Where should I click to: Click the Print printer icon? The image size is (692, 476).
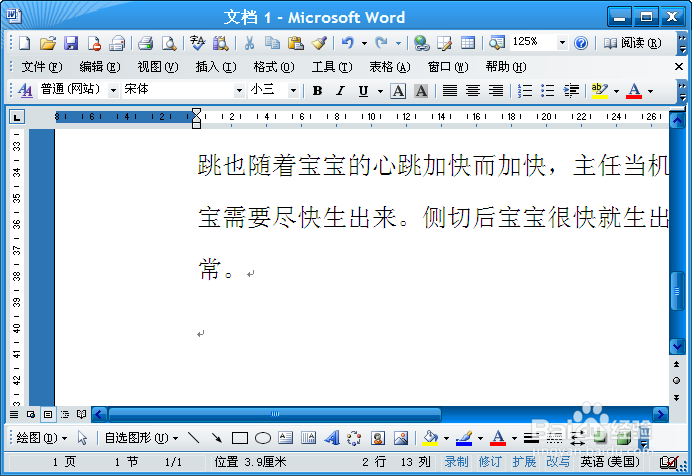tap(145, 43)
